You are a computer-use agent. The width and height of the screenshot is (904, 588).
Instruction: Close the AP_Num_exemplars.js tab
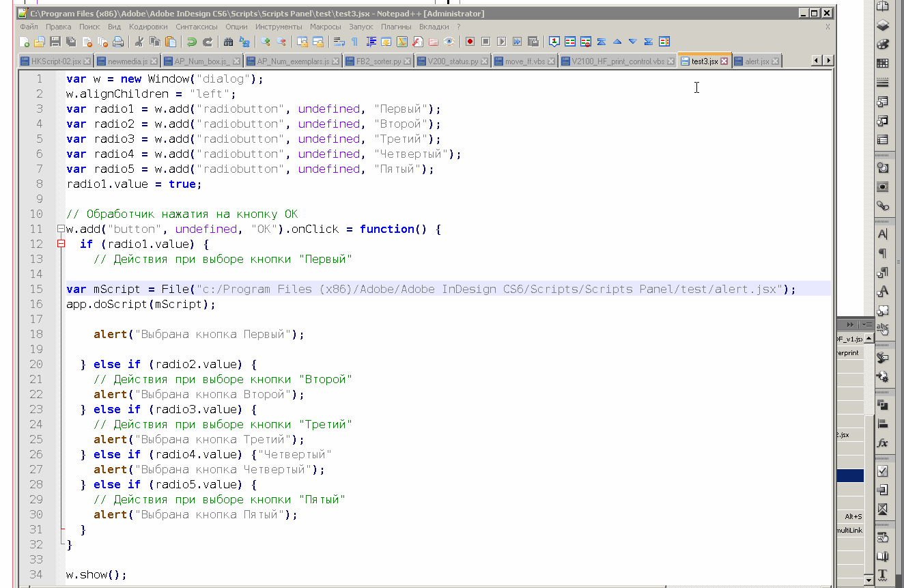tap(336, 61)
